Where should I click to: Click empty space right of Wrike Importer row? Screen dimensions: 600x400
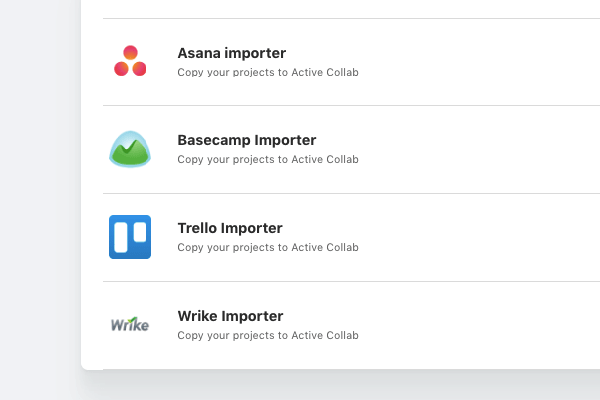click(x=478, y=325)
